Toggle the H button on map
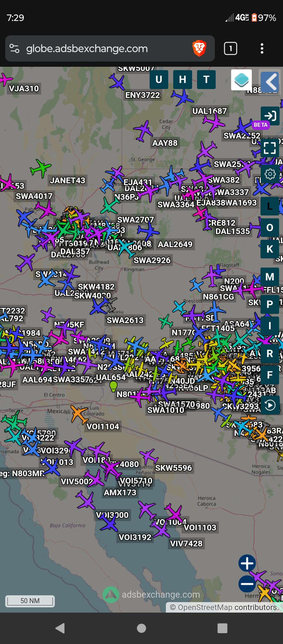 (183, 80)
